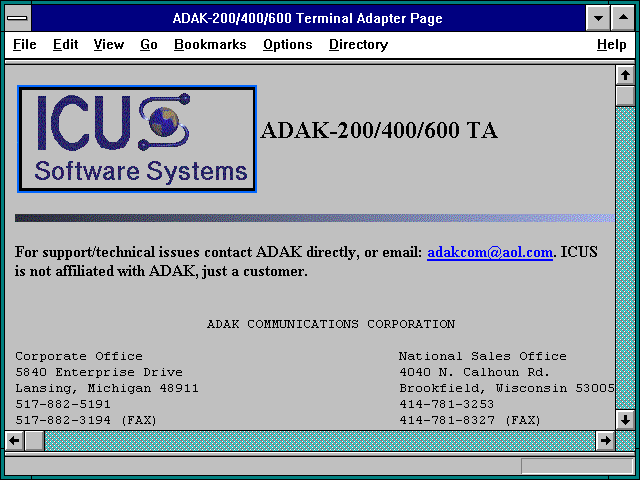
Task: Click the 4040 N. Calhoun Rd. line
Action: [475, 372]
